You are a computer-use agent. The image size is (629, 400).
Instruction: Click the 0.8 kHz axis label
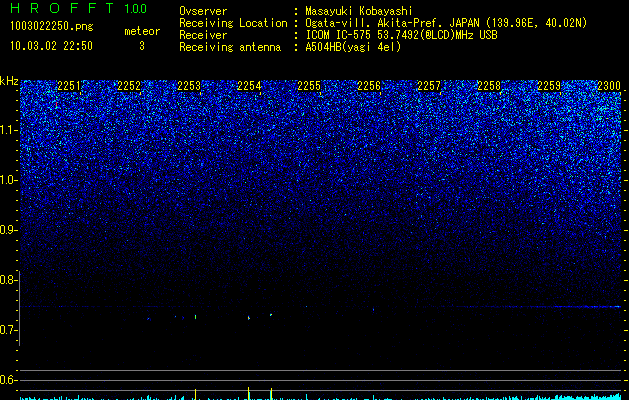pyautogui.click(x=8, y=280)
